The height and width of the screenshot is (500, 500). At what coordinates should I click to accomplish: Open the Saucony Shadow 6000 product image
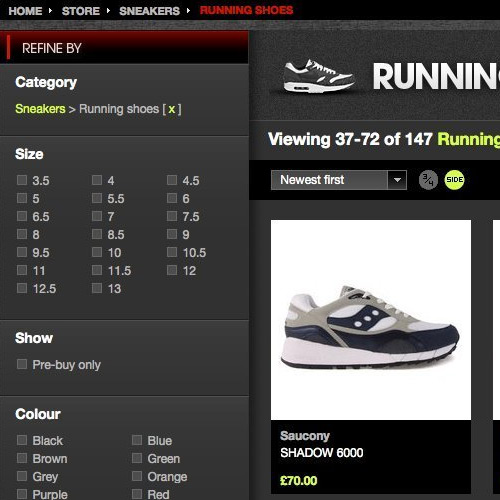pos(371,320)
